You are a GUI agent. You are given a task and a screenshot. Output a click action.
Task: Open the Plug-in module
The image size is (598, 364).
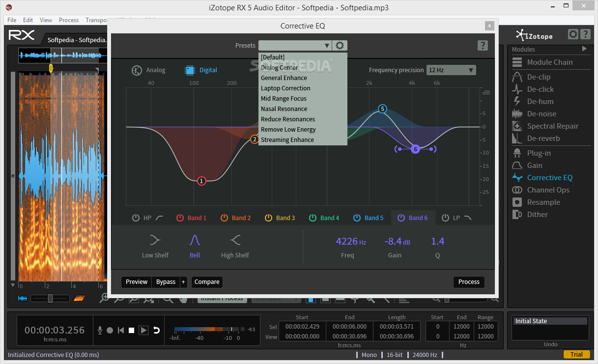click(x=532, y=153)
